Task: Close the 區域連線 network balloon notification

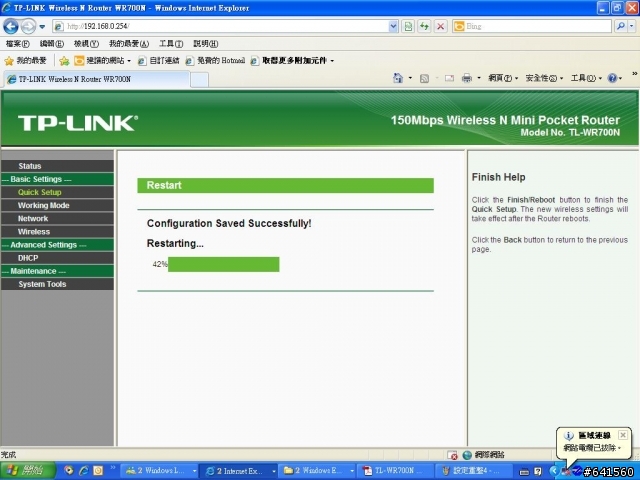Action: click(x=623, y=435)
